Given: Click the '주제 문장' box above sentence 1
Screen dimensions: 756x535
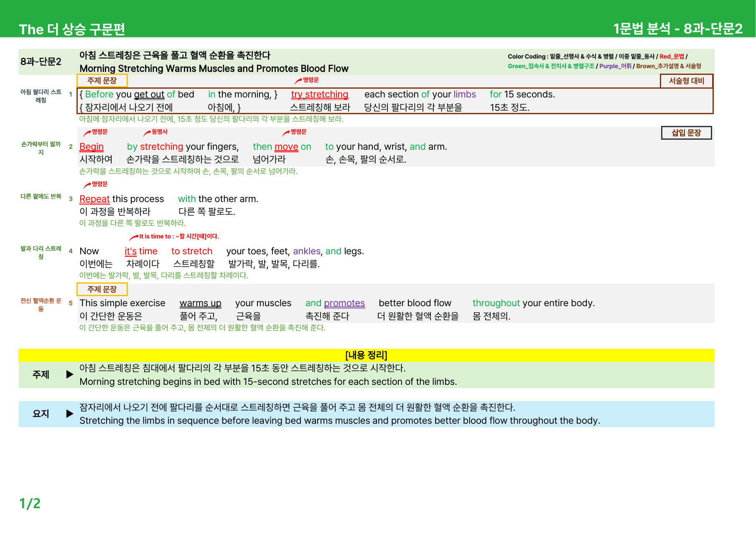Looking at the screenshot, I should click(102, 80).
